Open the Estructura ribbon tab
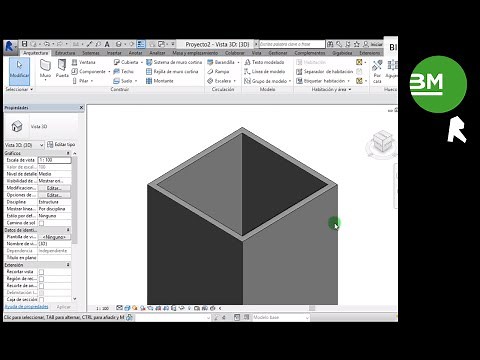Viewport: 480px width, 360px height. (65, 53)
